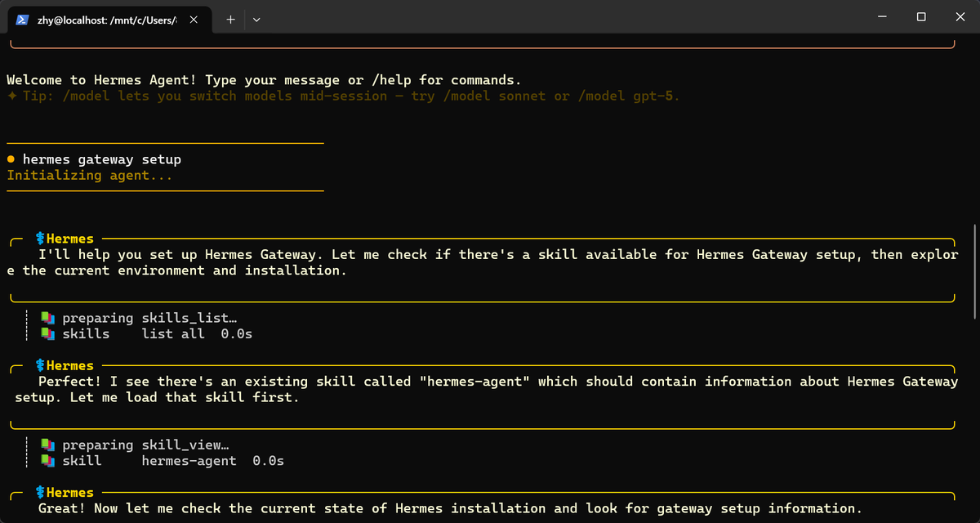Click the tool icon next to 'preparing skill_view'
The image size is (980, 523).
(46, 444)
